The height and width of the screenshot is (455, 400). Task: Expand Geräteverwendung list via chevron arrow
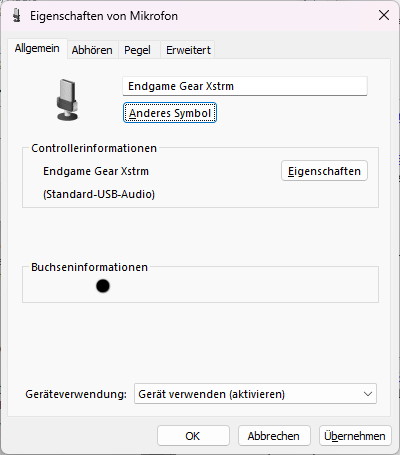coord(368,394)
